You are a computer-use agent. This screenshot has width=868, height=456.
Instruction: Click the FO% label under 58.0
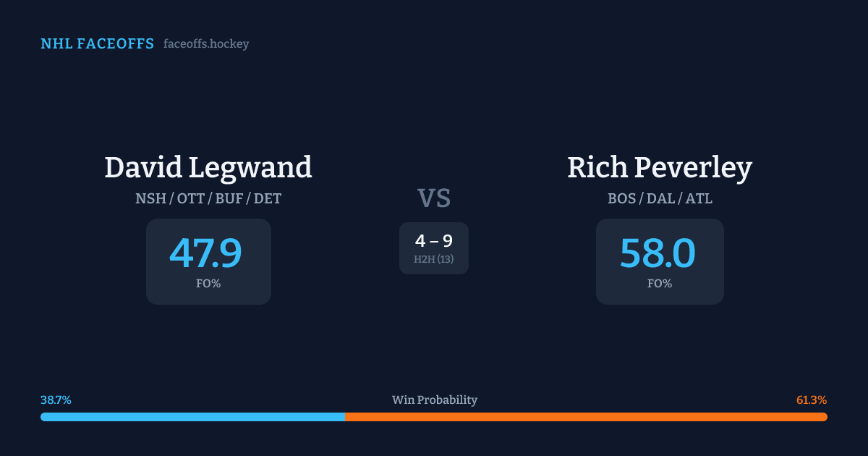660,284
